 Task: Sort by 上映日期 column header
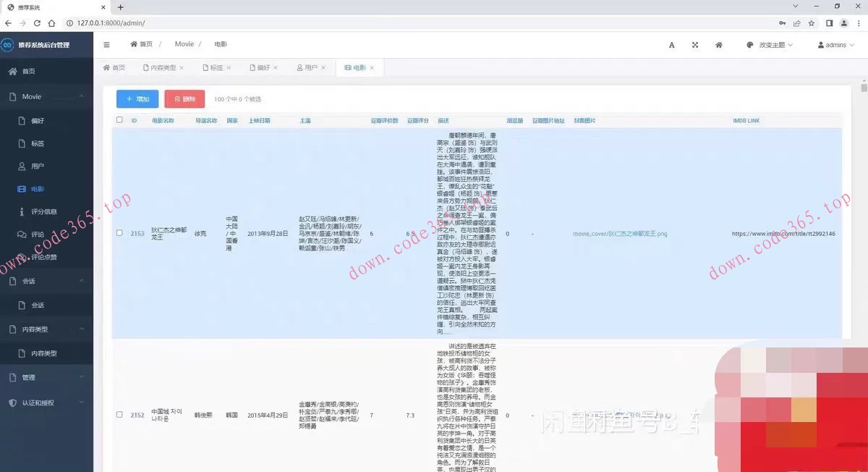point(260,121)
